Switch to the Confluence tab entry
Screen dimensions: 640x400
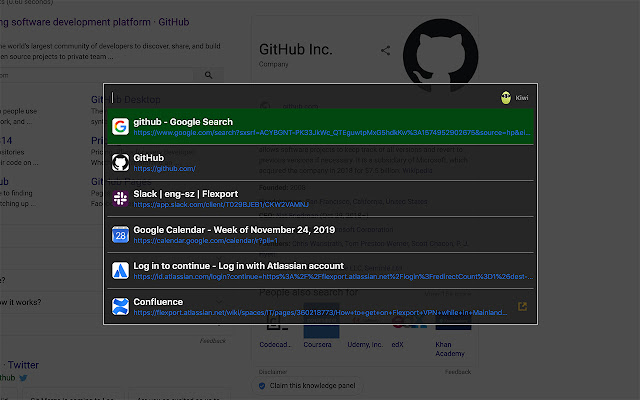click(320, 306)
